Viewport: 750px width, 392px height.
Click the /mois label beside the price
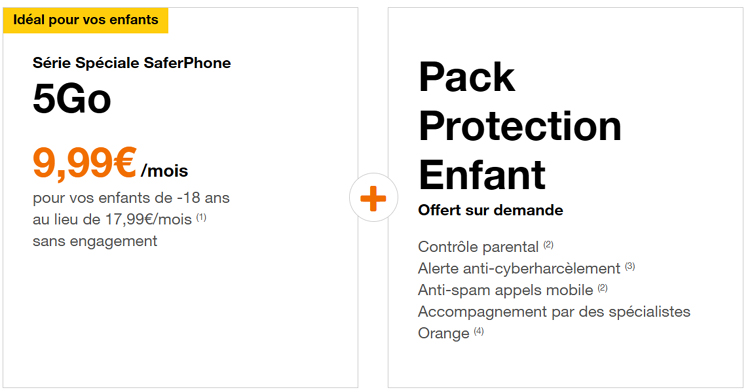tap(164, 171)
